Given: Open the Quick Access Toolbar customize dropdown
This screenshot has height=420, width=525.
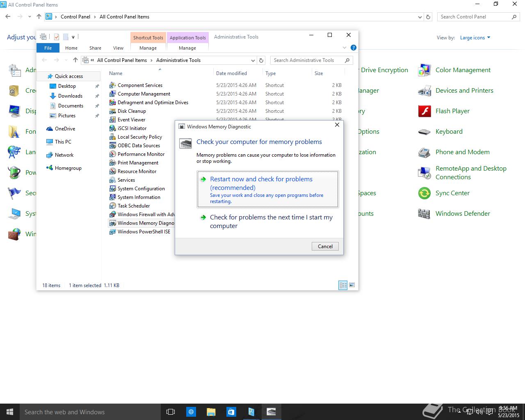Looking at the screenshot, I should 73,37.
